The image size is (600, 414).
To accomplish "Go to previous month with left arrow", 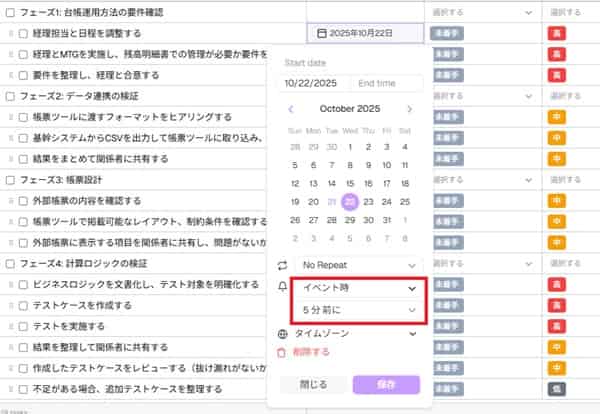I will click(x=290, y=109).
